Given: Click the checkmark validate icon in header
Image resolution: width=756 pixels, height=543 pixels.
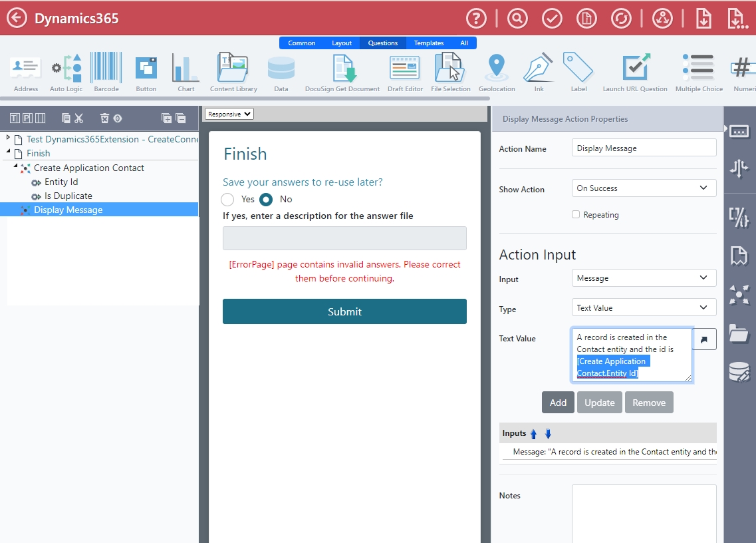Looking at the screenshot, I should tap(552, 19).
